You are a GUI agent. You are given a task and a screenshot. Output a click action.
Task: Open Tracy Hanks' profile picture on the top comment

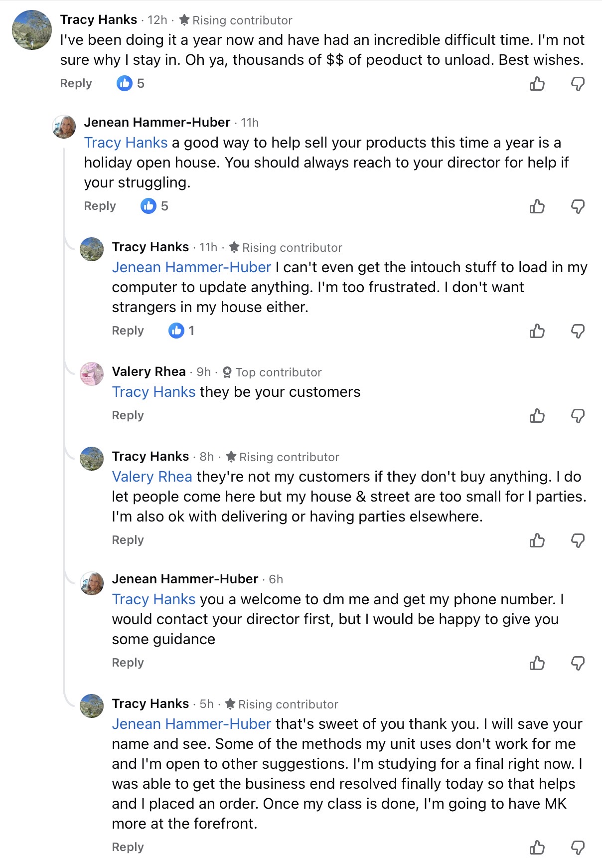32,30
